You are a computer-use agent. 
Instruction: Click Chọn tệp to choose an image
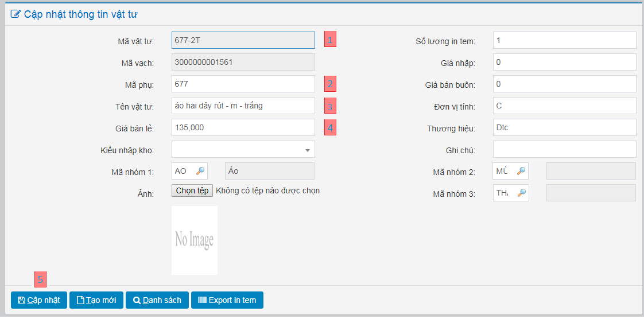[x=192, y=190]
